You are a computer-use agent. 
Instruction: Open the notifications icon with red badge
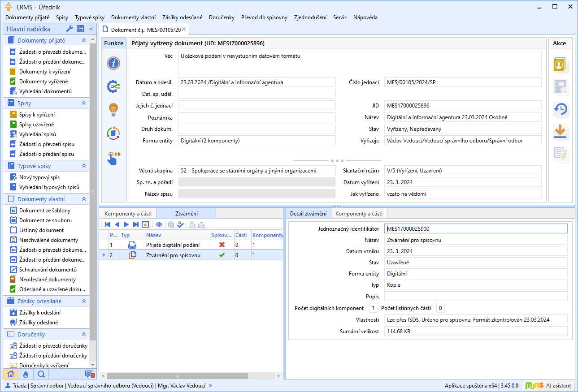point(90,374)
